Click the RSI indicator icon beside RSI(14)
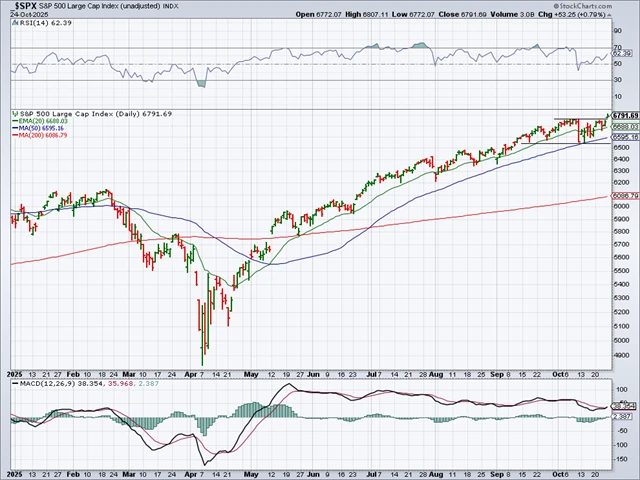The width and height of the screenshot is (640, 480). click(x=16, y=23)
